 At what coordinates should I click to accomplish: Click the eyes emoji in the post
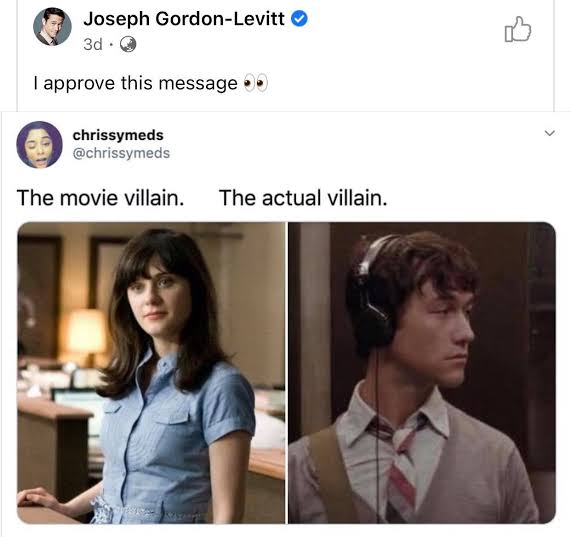point(256,83)
